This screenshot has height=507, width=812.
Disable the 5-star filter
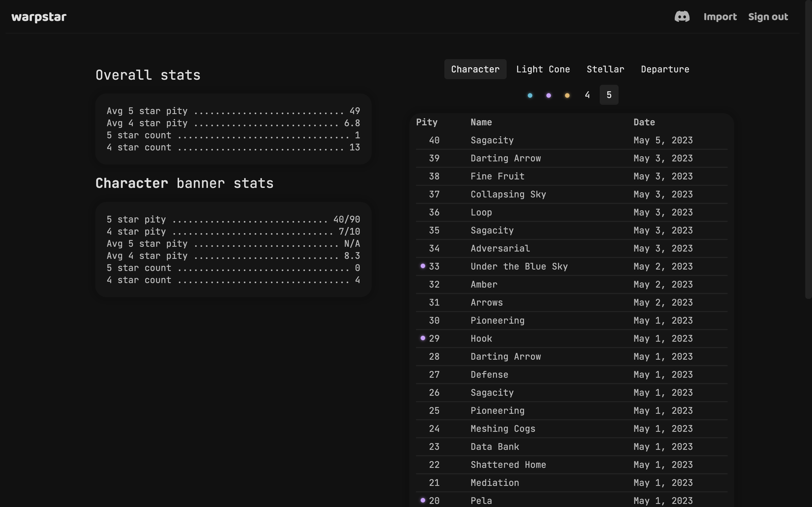[609, 95]
